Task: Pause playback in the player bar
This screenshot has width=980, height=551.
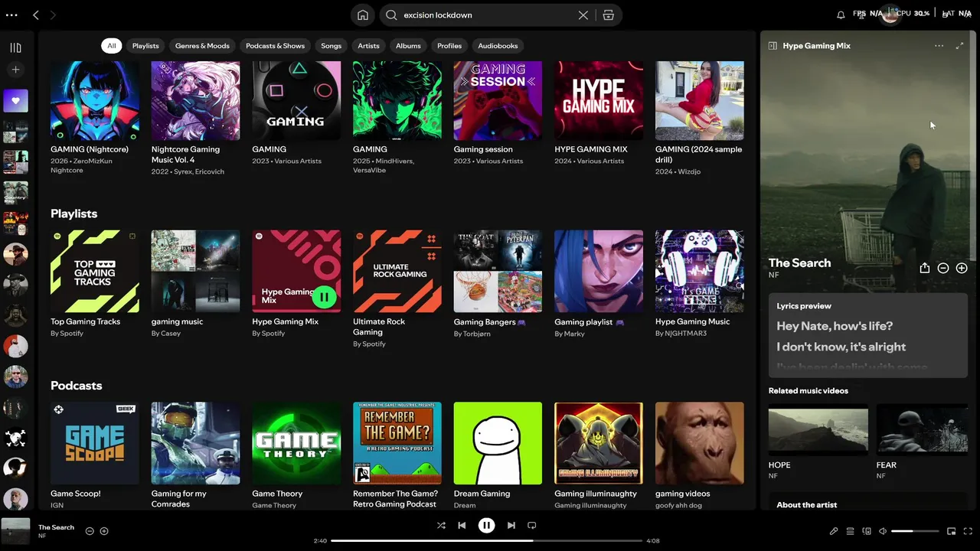Action: pos(486,525)
